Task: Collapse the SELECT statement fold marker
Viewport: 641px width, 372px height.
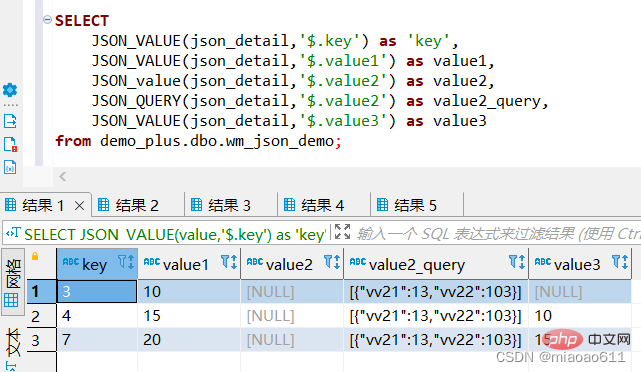Action: (47, 19)
